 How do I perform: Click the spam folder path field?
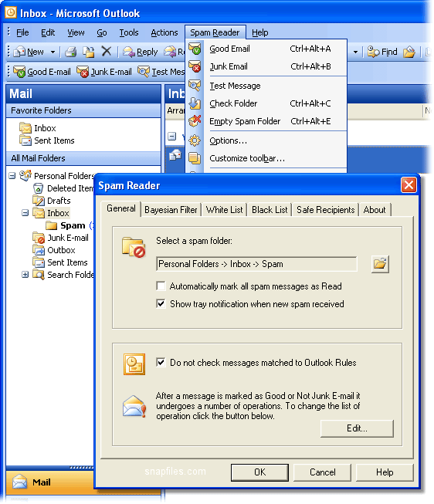coord(256,264)
